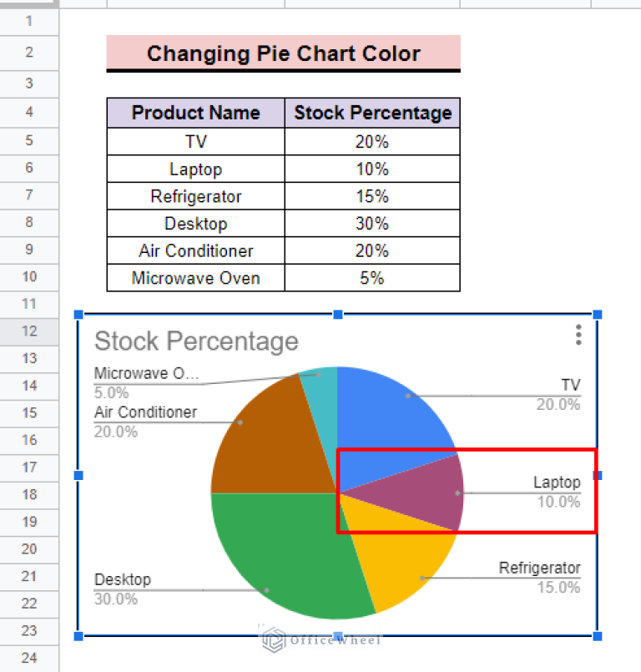The image size is (641, 672).
Task: Select the Refrigerator cell in the table
Action: (195, 196)
